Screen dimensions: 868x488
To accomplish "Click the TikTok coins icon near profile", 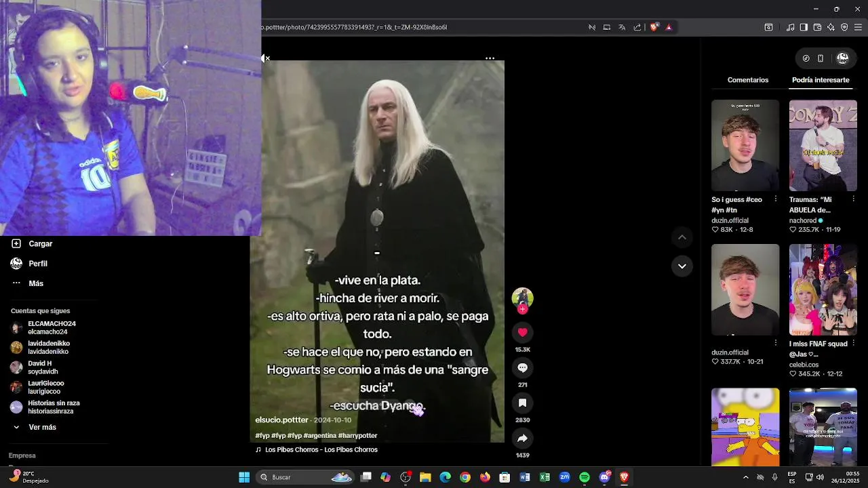I will [806, 58].
